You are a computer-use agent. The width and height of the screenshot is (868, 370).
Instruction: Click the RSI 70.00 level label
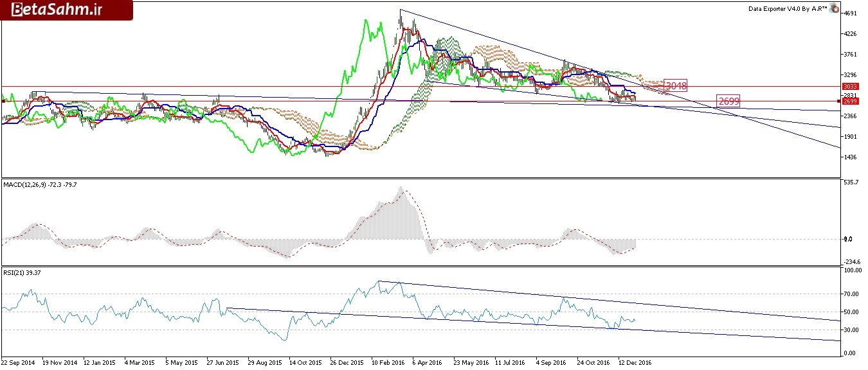pyautogui.click(x=851, y=294)
